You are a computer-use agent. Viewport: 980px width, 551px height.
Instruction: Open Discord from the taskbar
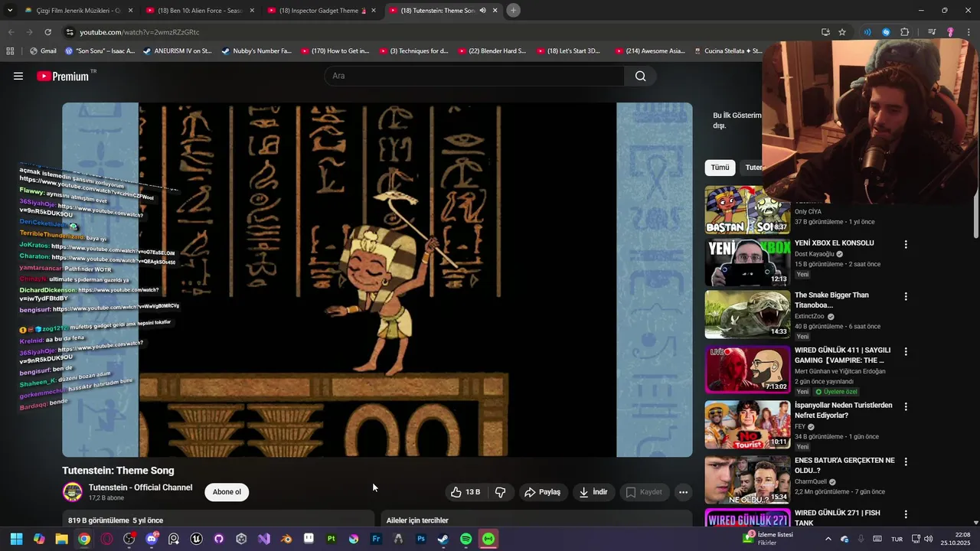152,539
